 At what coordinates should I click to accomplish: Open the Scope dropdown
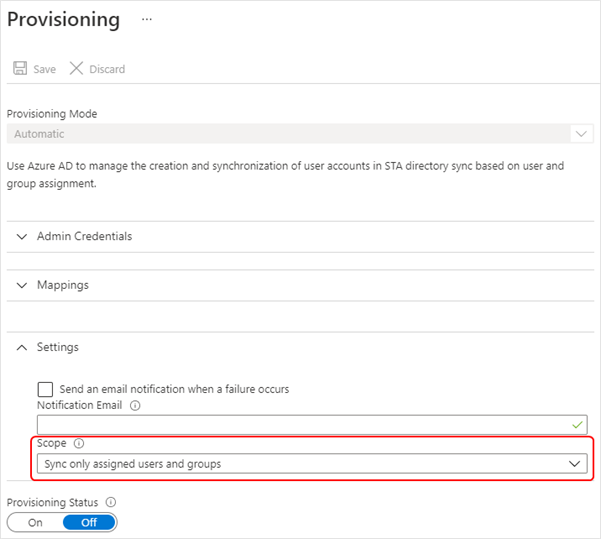tap(300, 464)
